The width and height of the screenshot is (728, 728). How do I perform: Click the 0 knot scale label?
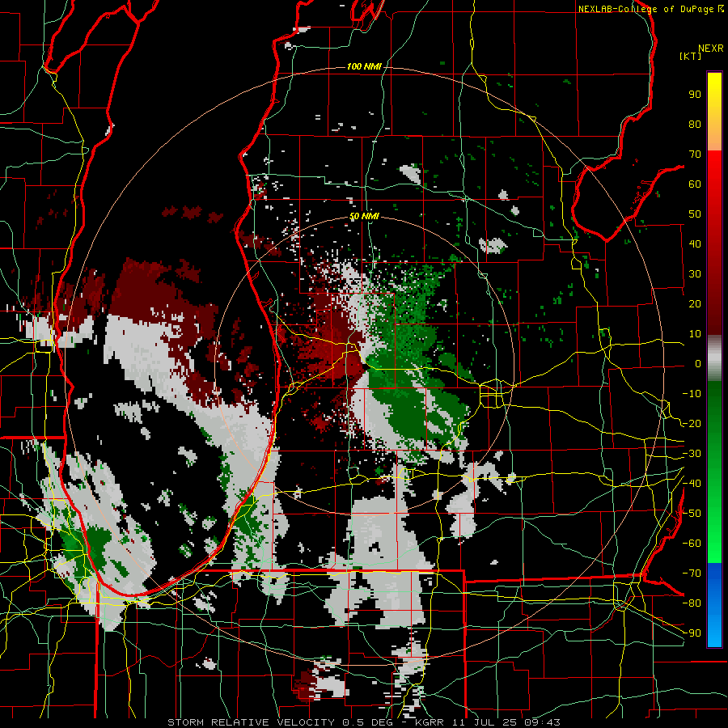[698, 363]
